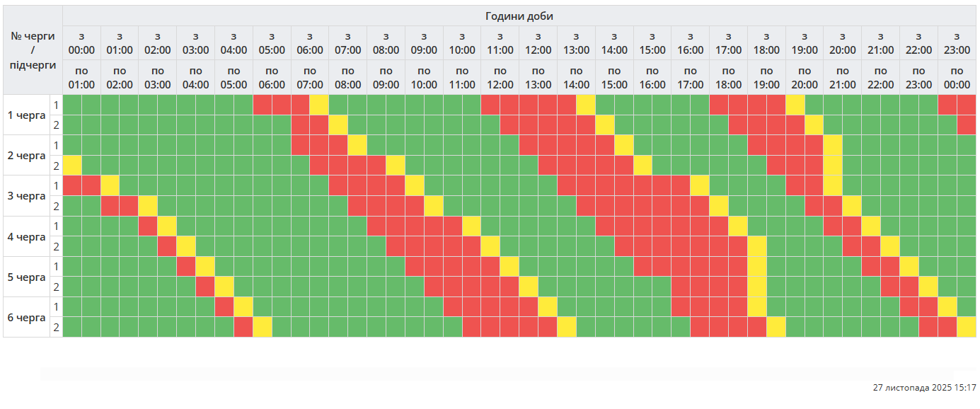
Task: Click the "27 листопада 2025 15:17" timestamp
Action: click(x=924, y=388)
